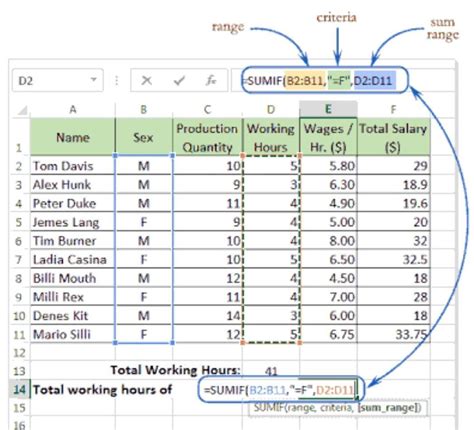Image resolution: width=474 pixels, height=430 pixels.
Task: Open the Insert Function fx button
Action: [211, 80]
